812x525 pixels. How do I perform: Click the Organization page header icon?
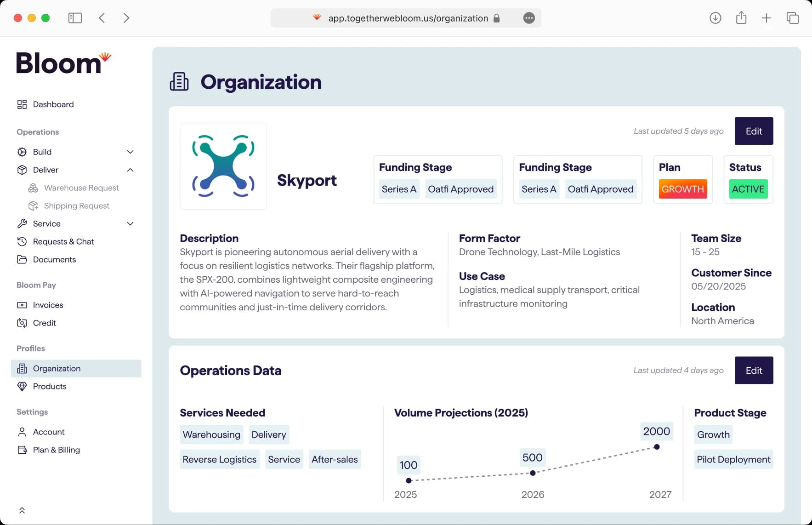click(179, 82)
